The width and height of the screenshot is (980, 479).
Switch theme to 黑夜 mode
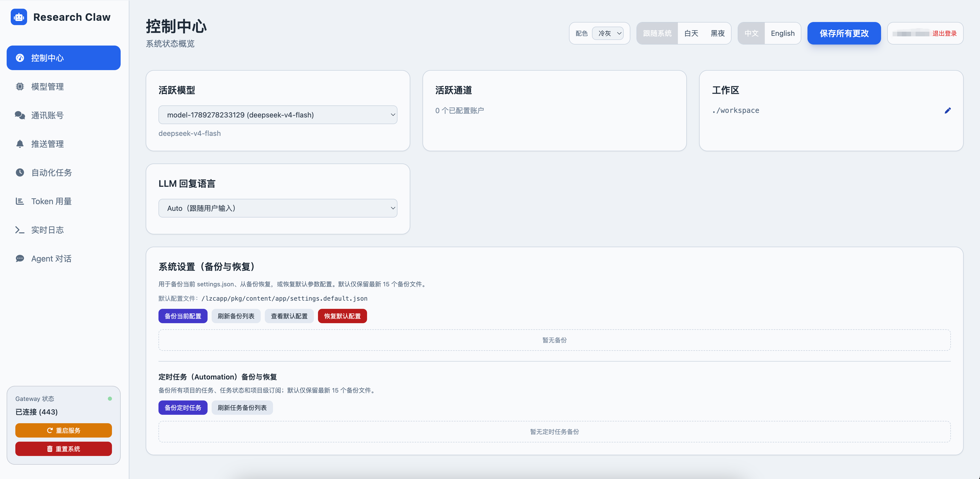[717, 34]
